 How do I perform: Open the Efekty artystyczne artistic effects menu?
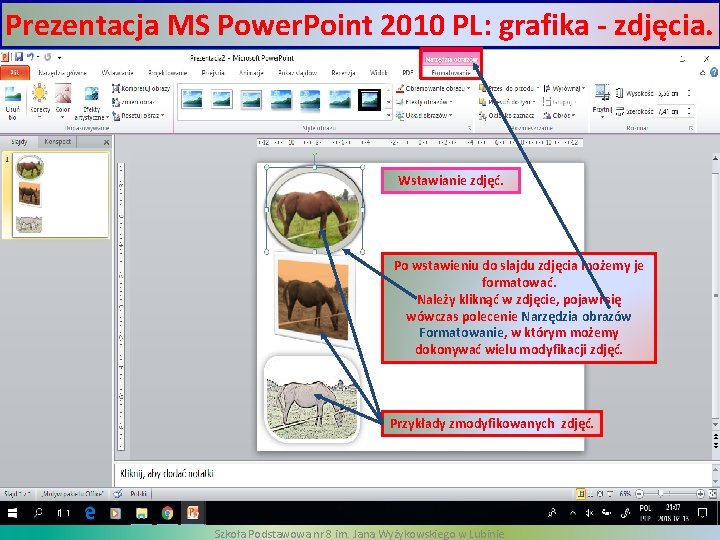click(92, 103)
